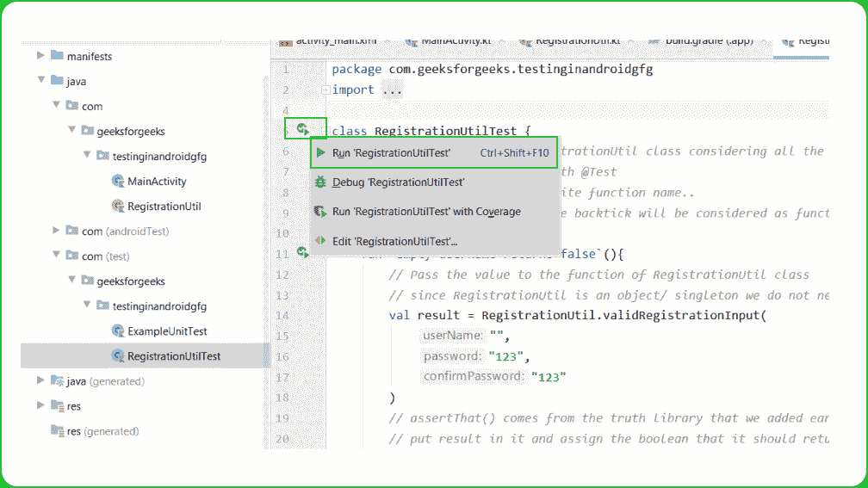Open the build.gradle (app) tab

point(706,40)
